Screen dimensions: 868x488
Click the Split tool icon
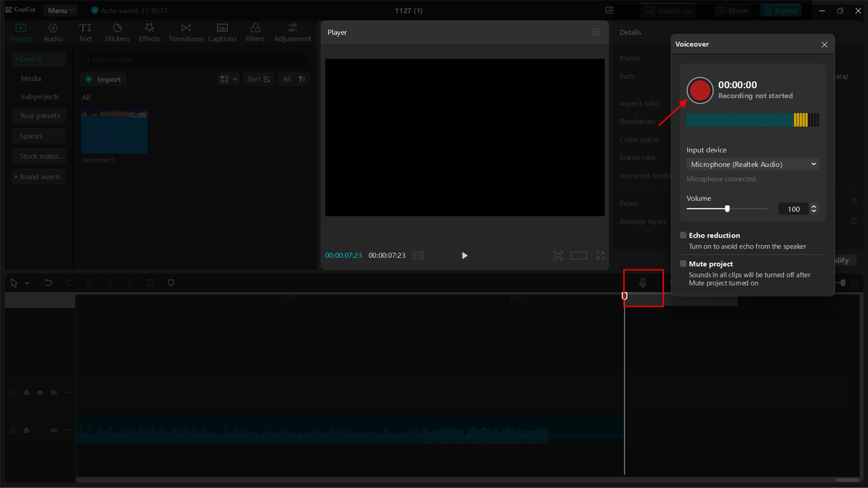90,283
